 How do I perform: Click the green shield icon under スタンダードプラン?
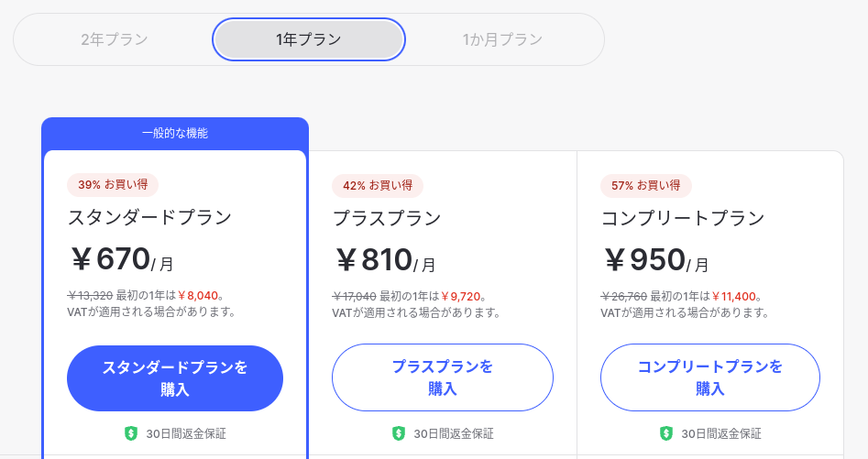(131, 433)
